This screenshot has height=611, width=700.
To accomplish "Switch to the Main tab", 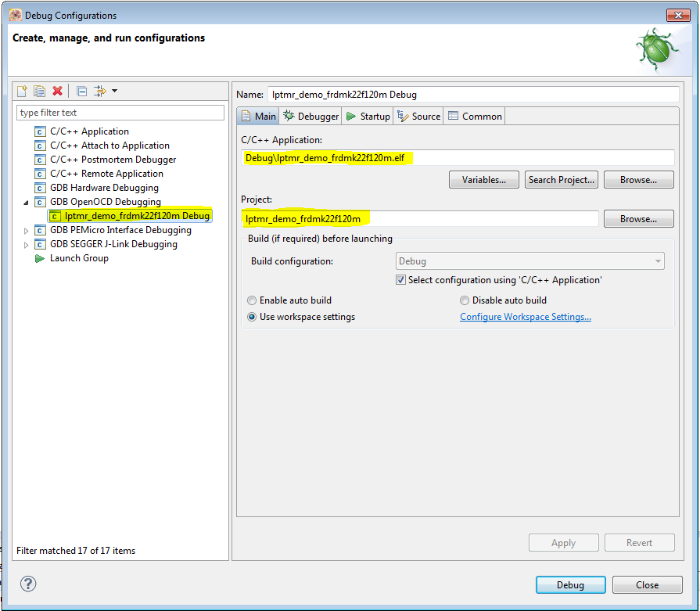I will (x=258, y=116).
